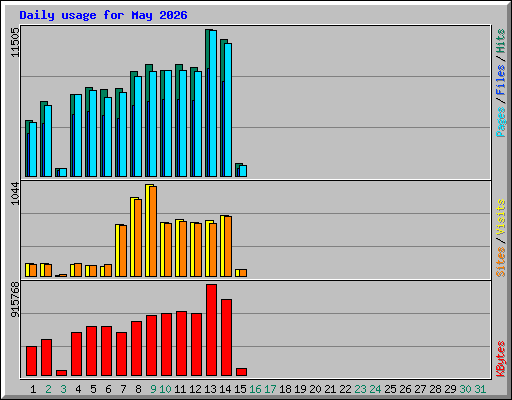Screen dimensions: 512x400
Task: Click the orange Sites legend label
Action: (x=500, y=262)
